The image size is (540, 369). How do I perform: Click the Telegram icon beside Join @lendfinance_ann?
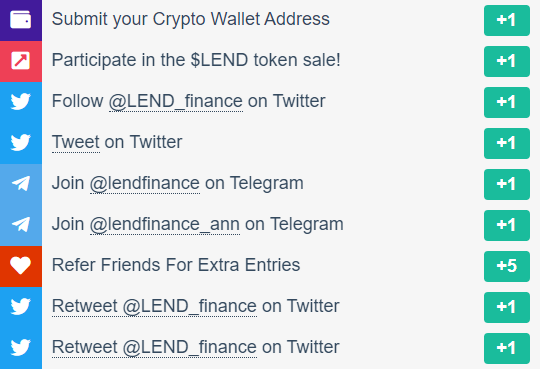[21, 225]
